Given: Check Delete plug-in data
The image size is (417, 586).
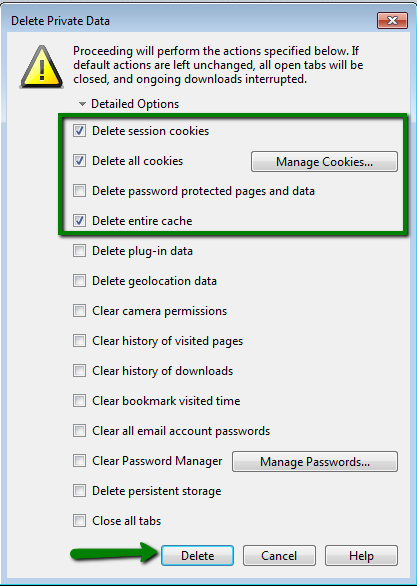Looking at the screenshot, I should pos(79,251).
